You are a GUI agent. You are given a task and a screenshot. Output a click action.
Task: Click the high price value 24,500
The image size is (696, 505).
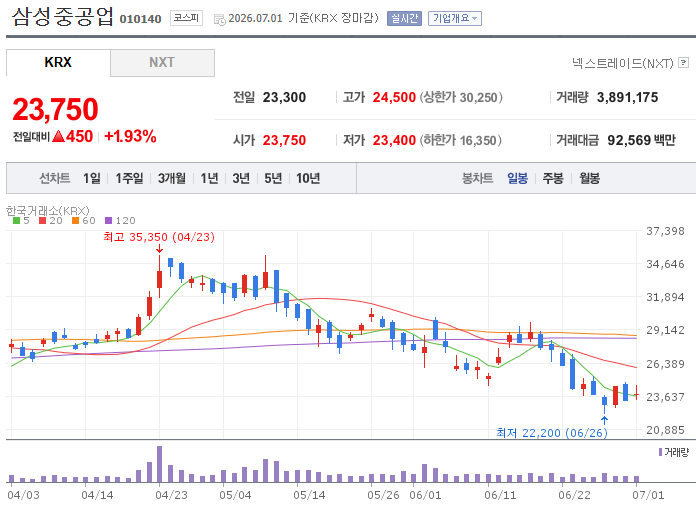tap(394, 97)
